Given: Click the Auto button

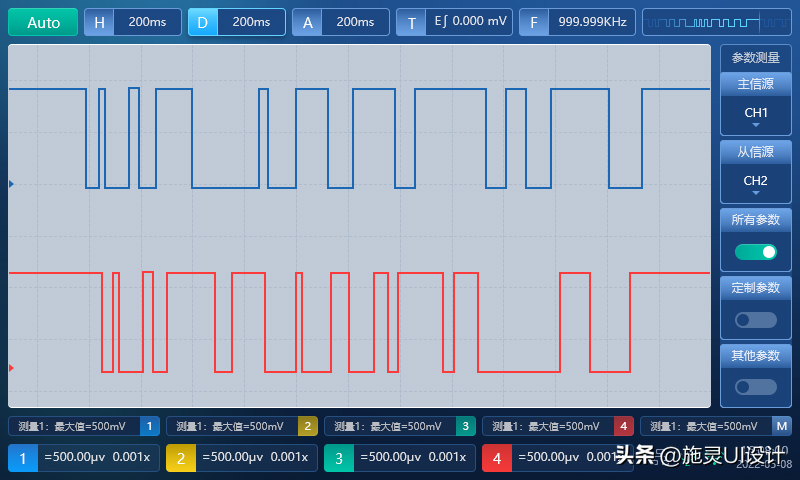Looking at the screenshot, I should pos(43,22).
